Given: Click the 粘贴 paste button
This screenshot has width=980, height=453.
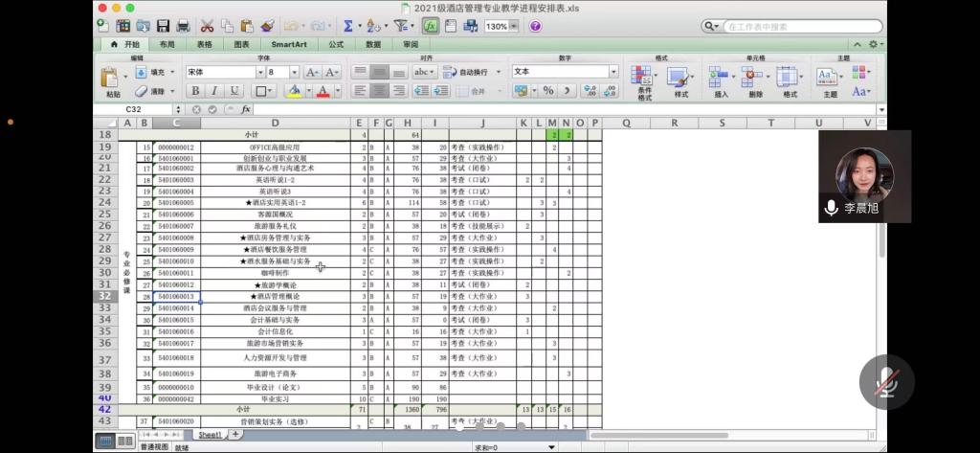Looking at the screenshot, I should click(113, 82).
